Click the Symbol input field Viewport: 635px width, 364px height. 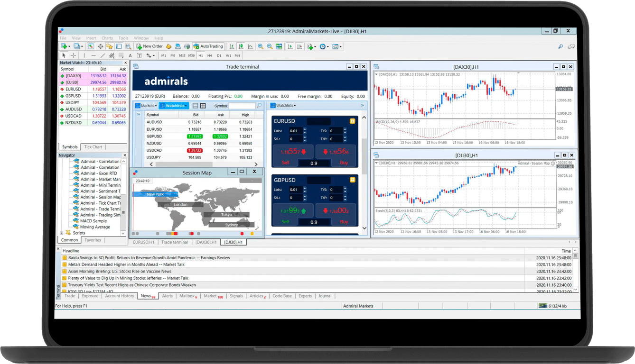tap(242, 106)
